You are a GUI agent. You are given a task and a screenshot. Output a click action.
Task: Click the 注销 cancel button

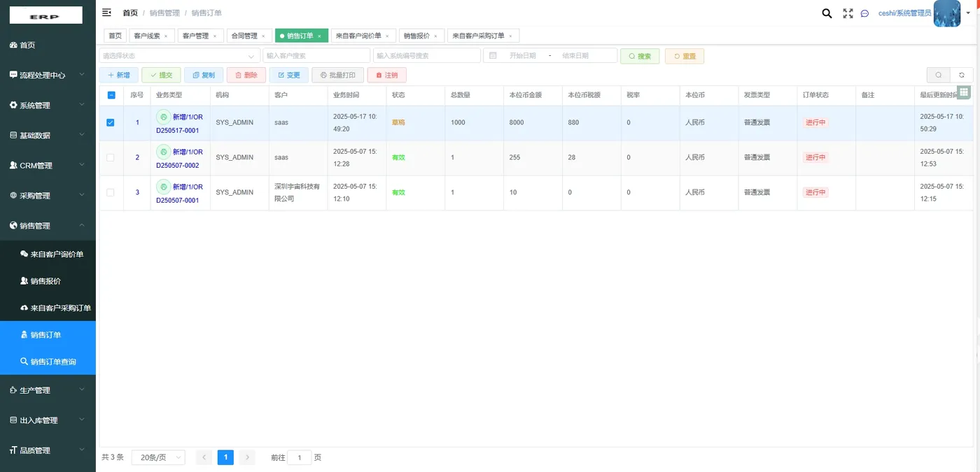pos(387,75)
